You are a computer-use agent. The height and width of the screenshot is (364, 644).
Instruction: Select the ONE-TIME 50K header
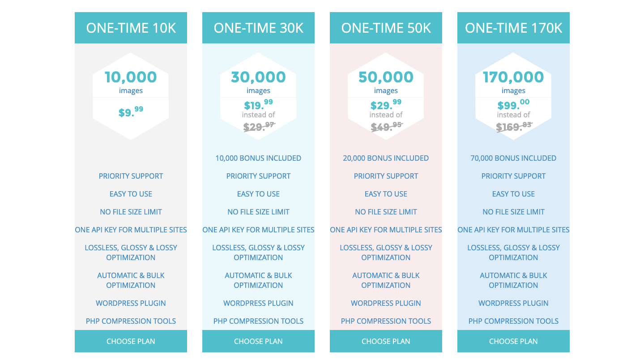(x=386, y=28)
